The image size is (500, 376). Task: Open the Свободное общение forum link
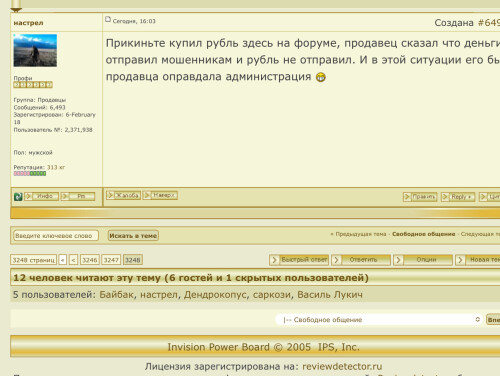[x=423, y=234]
